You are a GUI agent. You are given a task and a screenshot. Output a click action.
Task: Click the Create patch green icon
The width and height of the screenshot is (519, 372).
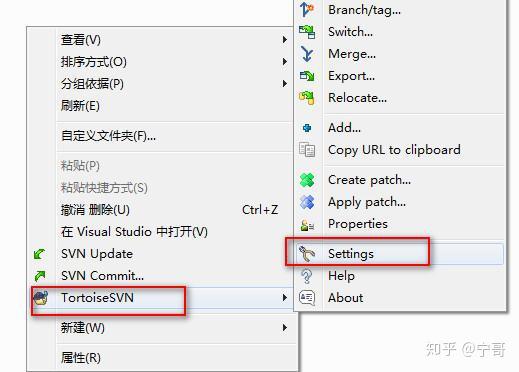pyautogui.click(x=307, y=180)
